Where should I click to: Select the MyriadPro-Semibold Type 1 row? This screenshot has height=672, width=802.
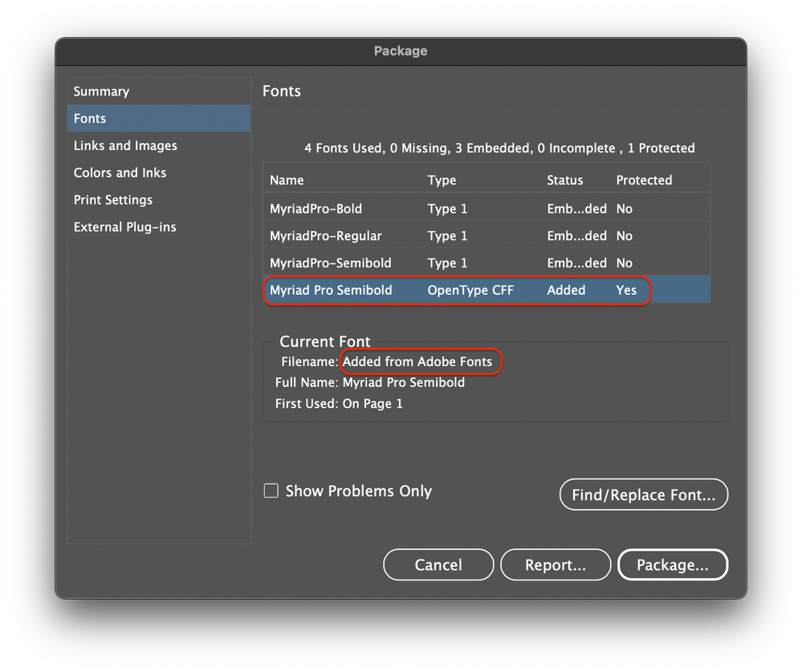click(x=487, y=263)
